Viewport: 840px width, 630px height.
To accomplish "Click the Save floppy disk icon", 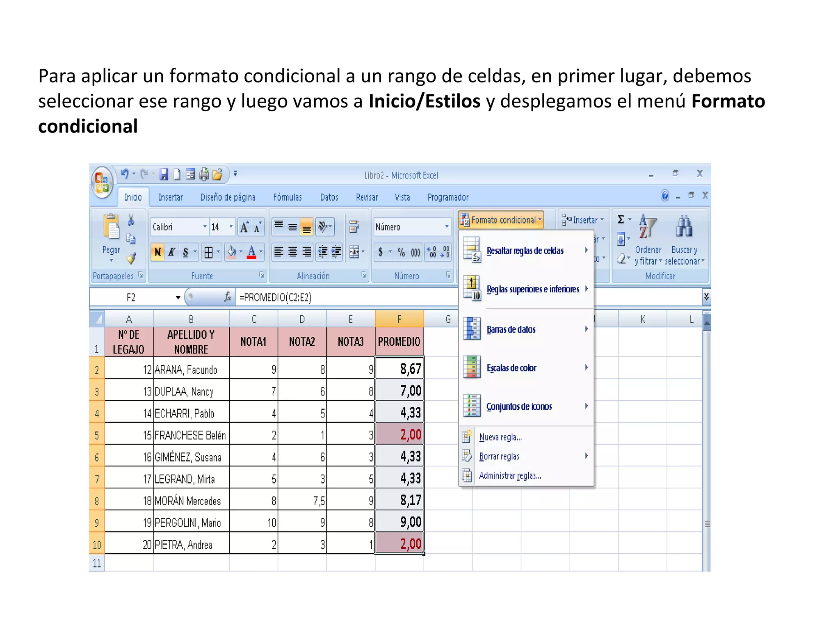I will tap(164, 175).
